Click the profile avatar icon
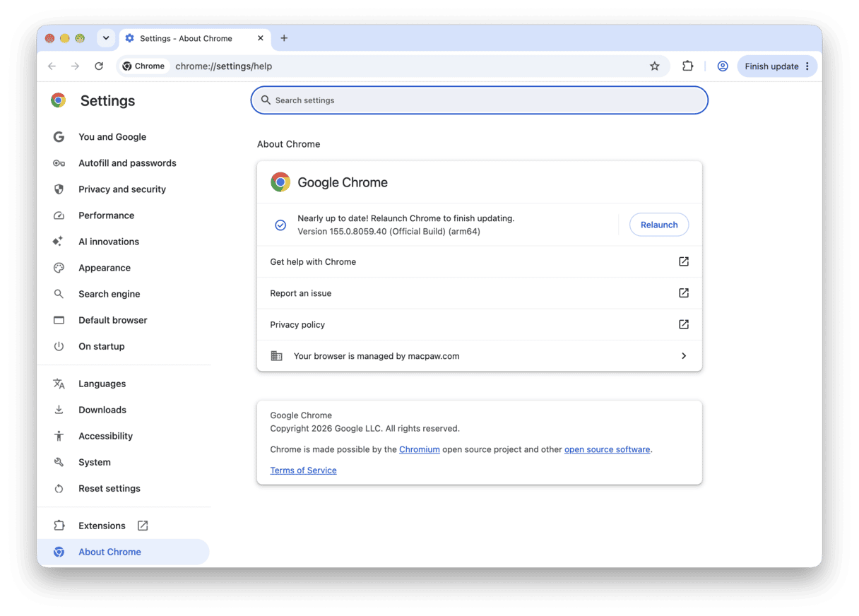This screenshot has height=616, width=859. tap(722, 66)
